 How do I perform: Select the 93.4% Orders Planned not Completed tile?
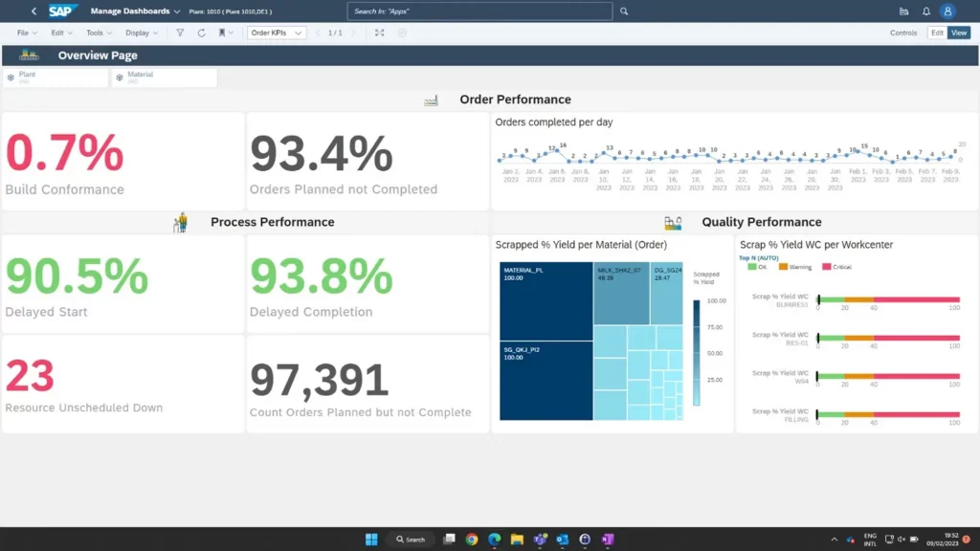point(367,161)
